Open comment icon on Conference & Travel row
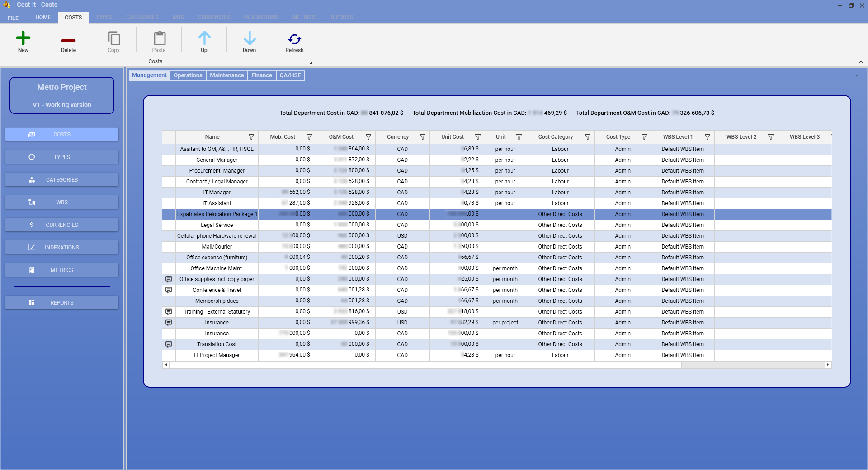This screenshot has height=470, width=868. coord(169,290)
